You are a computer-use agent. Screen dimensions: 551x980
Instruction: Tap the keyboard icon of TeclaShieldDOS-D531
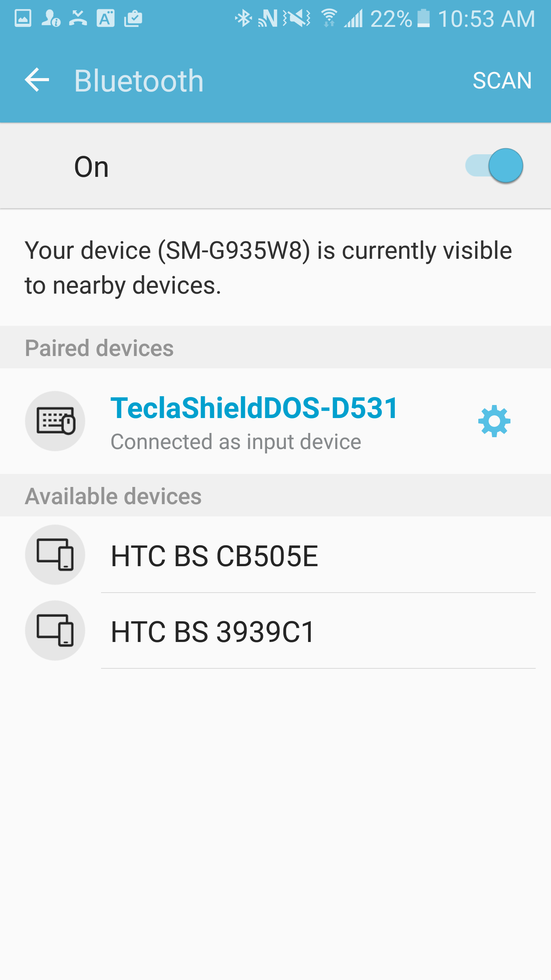click(x=55, y=421)
